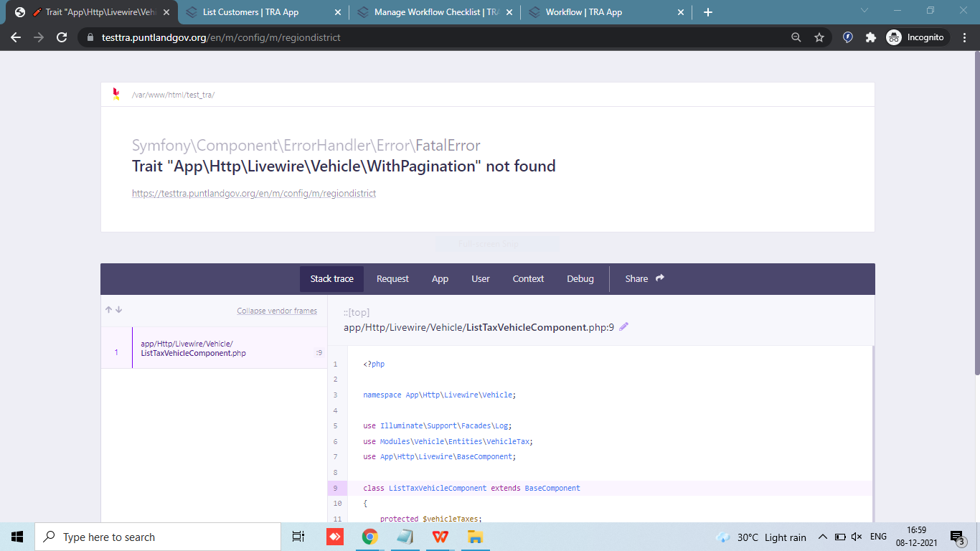This screenshot has height=551, width=980.
Task: Open the Extensions puzzle icon
Action: [x=871, y=37]
